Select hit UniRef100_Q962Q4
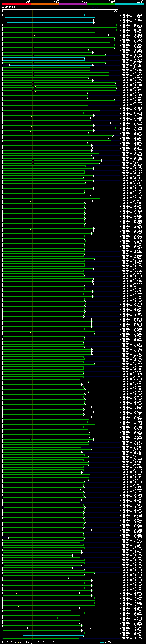Screen dimensions: 146x644 [x=131, y=156]
